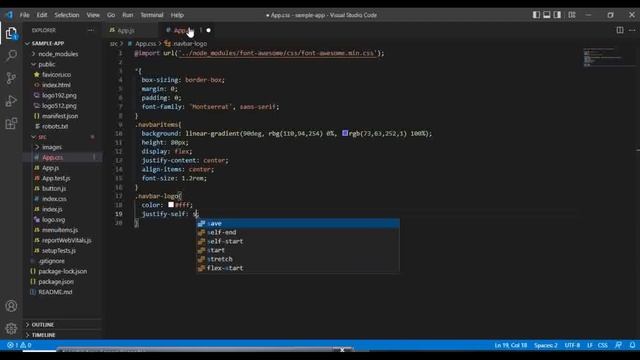Open the notifications bell in status bar
Viewport: 640px width, 360px height.
(632, 345)
